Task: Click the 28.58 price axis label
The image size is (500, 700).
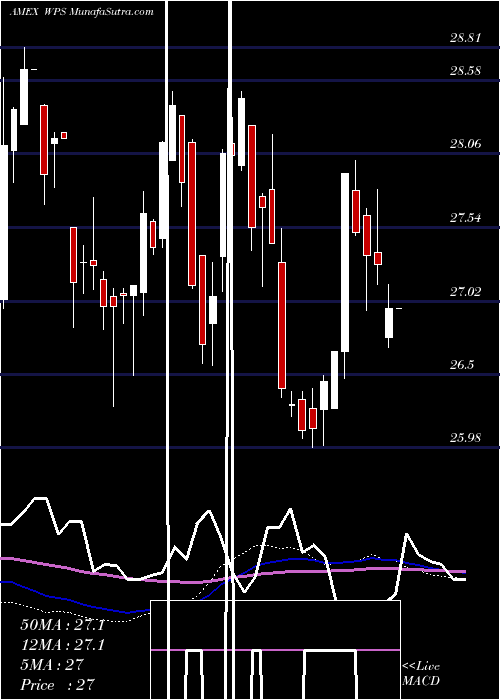Action: point(465,71)
